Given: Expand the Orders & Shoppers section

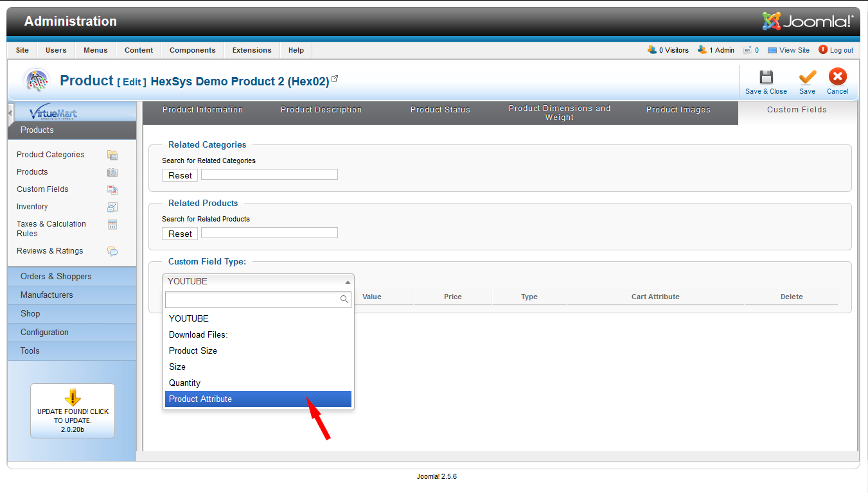Looking at the screenshot, I should [56, 277].
